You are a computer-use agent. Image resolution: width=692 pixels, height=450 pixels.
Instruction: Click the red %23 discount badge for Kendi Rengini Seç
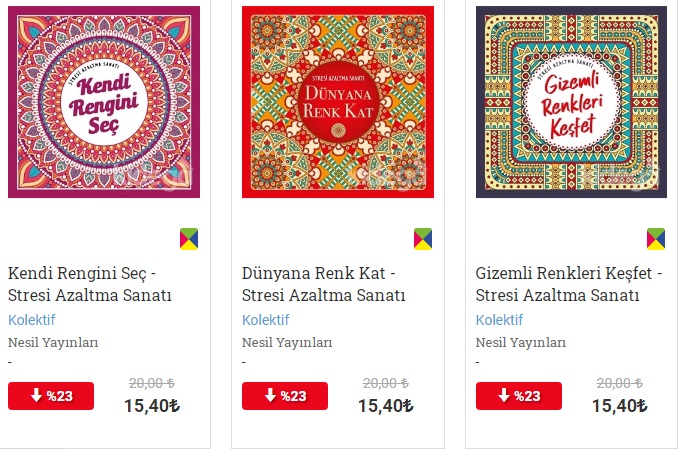(x=51, y=396)
